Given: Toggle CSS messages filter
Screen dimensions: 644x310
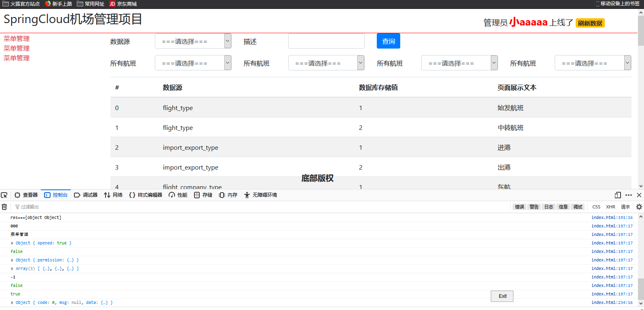Looking at the screenshot, I should click(596, 207).
